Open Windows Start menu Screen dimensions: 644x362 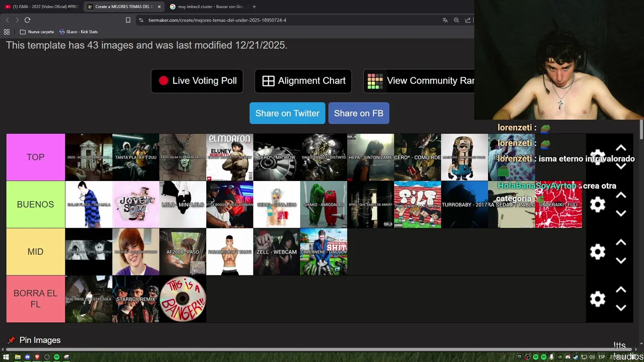point(6,357)
